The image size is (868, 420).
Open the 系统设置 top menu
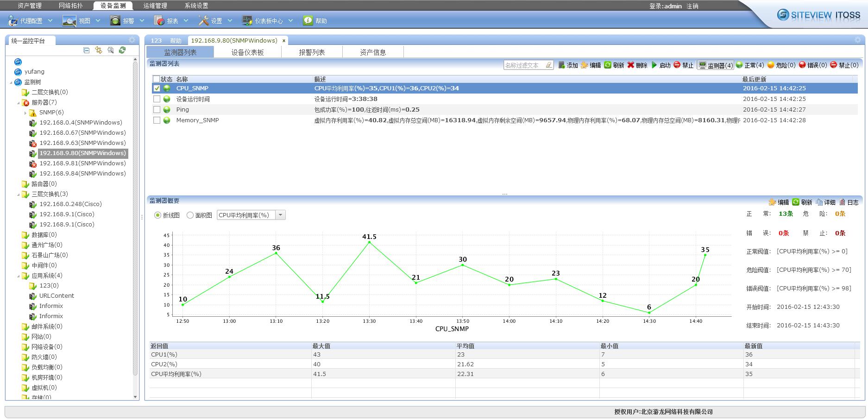(x=196, y=6)
